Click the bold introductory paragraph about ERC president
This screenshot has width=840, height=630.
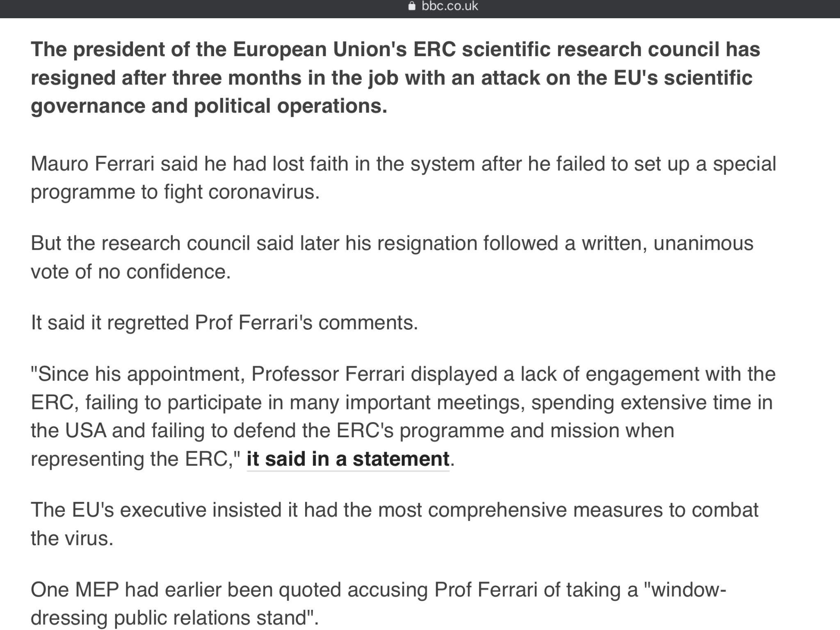395,78
